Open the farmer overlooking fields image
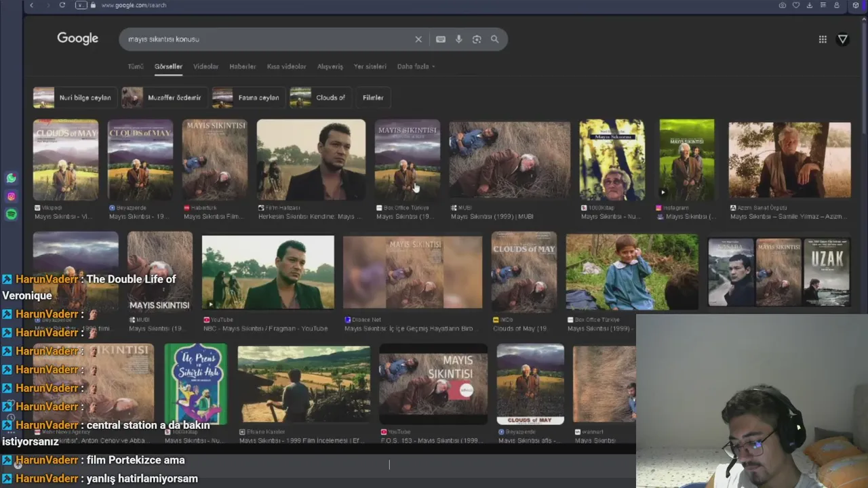This screenshot has width=868, height=488. pos(304,384)
